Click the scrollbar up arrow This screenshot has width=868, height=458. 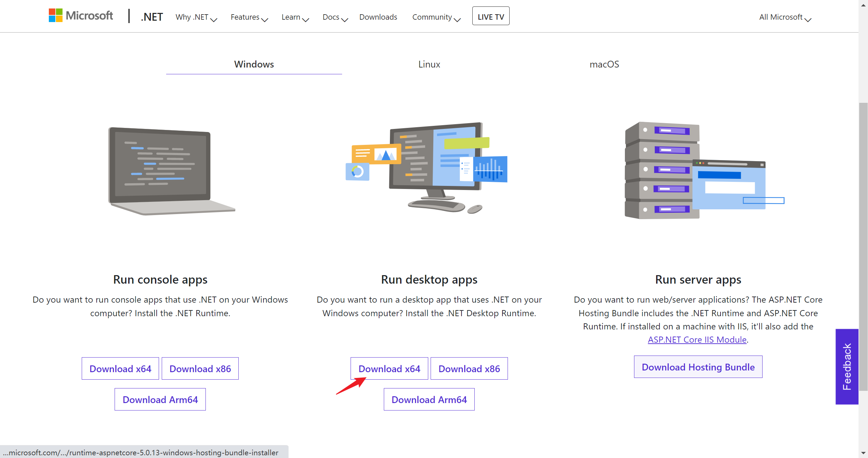pos(863,5)
